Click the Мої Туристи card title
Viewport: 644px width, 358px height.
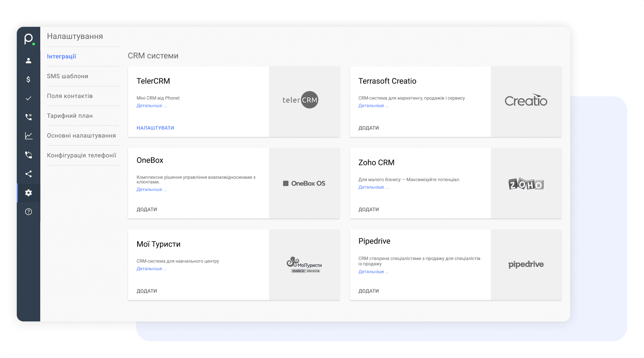(159, 244)
